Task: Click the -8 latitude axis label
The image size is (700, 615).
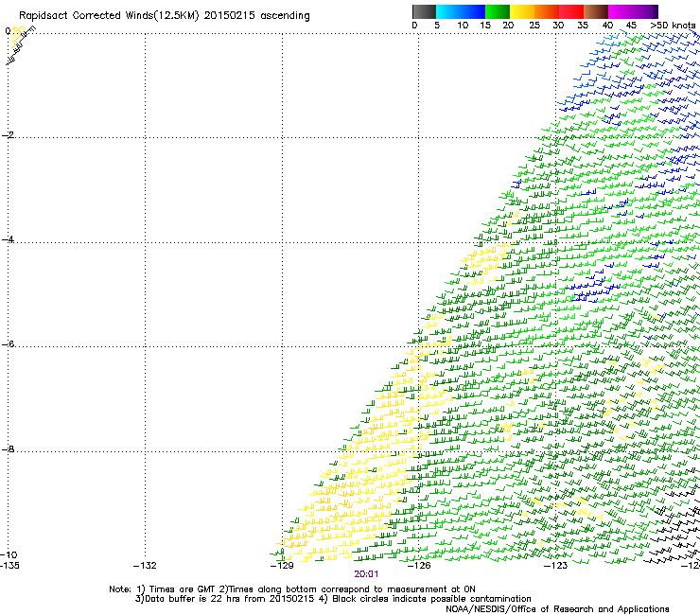Action: point(8,448)
